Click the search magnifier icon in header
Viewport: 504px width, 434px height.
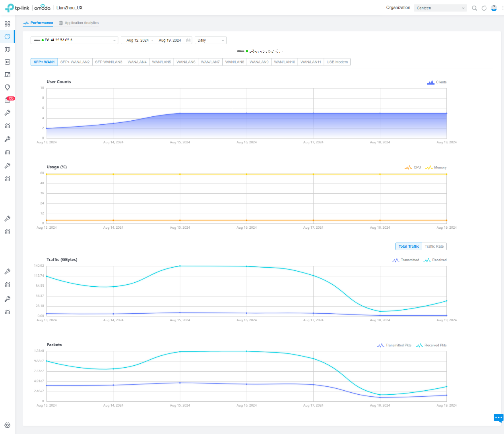(x=474, y=8)
